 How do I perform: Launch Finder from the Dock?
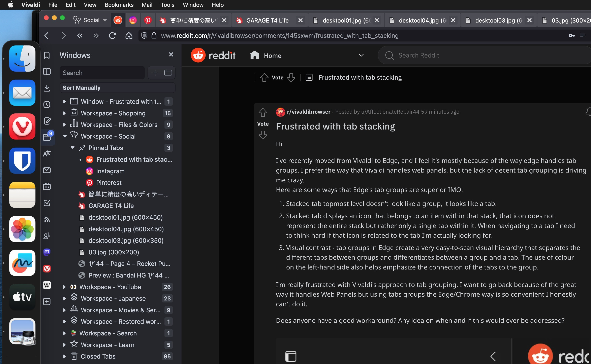click(22, 59)
